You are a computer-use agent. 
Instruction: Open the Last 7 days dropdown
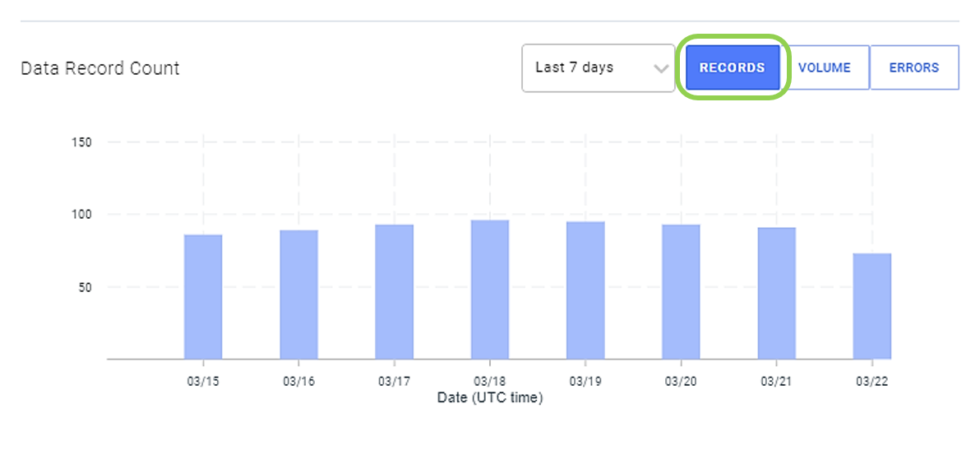(599, 68)
